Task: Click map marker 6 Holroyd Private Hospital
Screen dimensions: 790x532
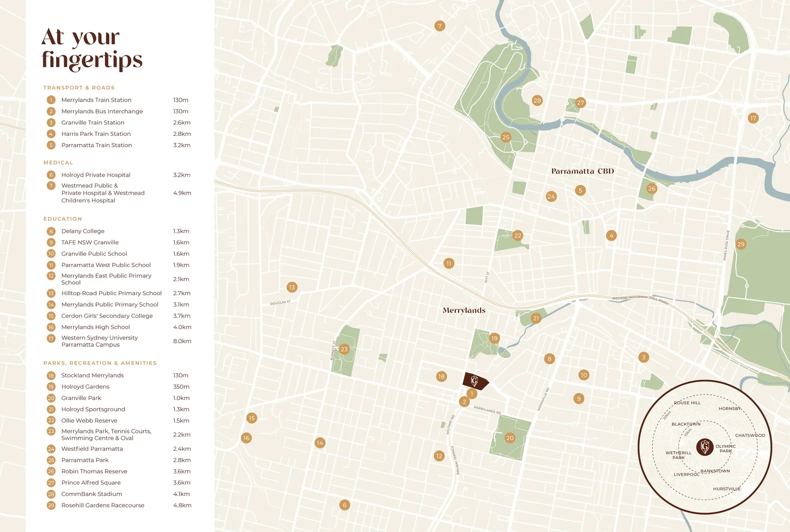Action: [x=345, y=505]
